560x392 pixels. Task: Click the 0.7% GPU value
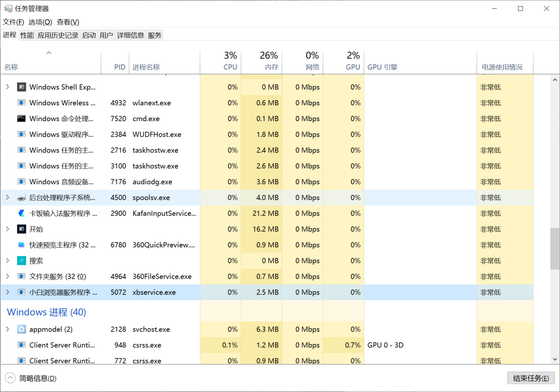point(353,345)
